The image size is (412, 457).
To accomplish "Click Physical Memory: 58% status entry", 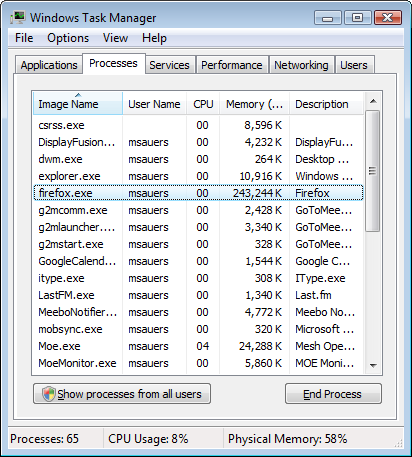I will [287, 439].
